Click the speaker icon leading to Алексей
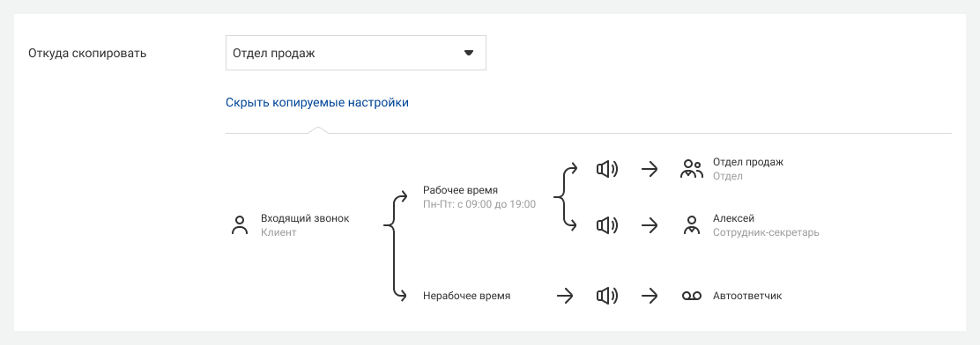Viewport: 980px width, 345px height. (607, 225)
